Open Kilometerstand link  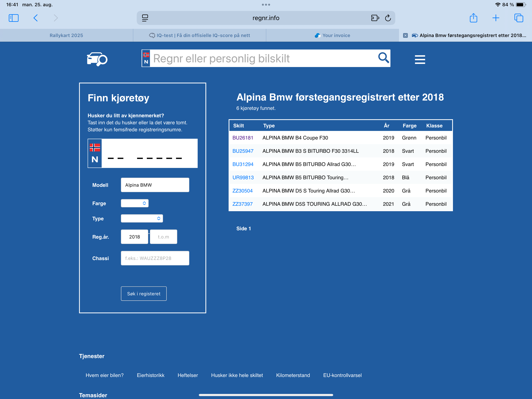[x=293, y=375]
